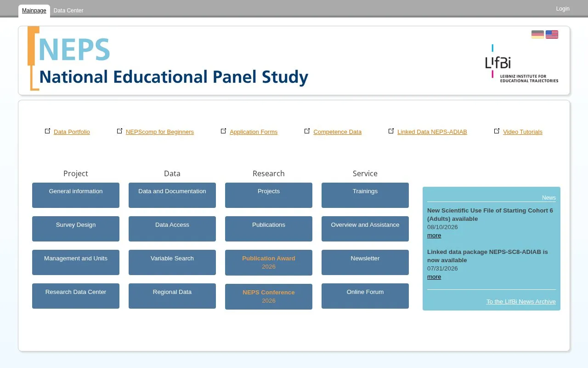Go to Application Forms

click(x=254, y=132)
